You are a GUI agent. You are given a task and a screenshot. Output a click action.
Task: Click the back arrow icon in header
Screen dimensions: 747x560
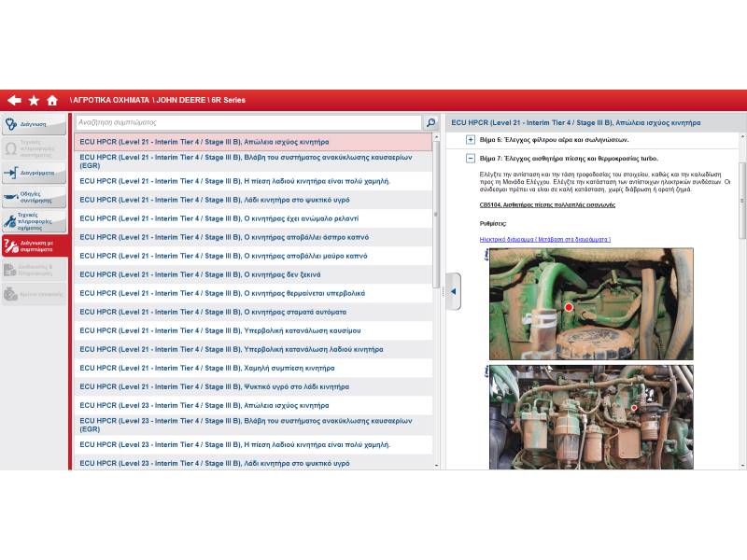tap(14, 100)
